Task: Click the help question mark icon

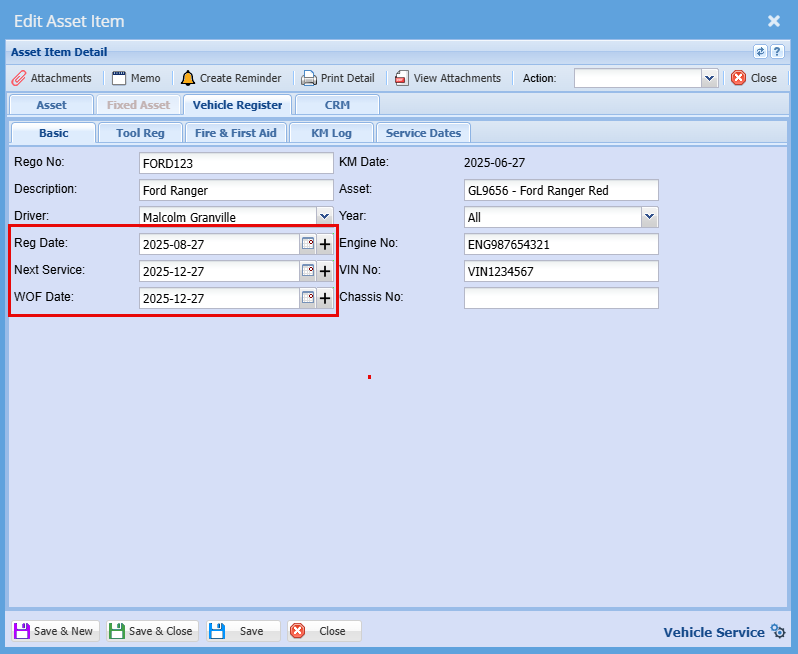Action: [x=777, y=52]
